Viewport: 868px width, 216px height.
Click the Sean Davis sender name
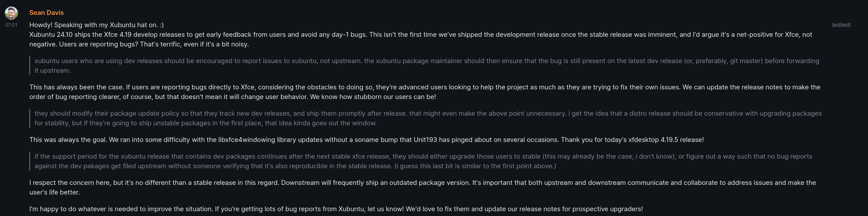pyautogui.click(x=46, y=13)
